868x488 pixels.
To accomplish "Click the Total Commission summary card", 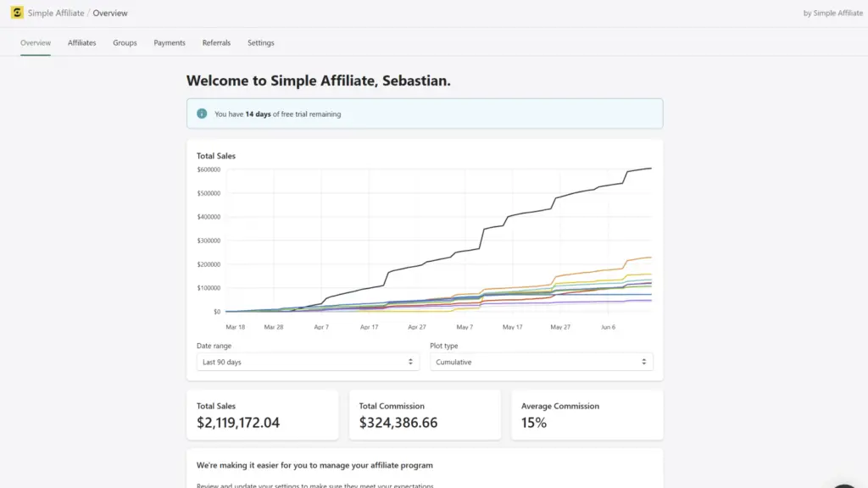I will tap(425, 415).
